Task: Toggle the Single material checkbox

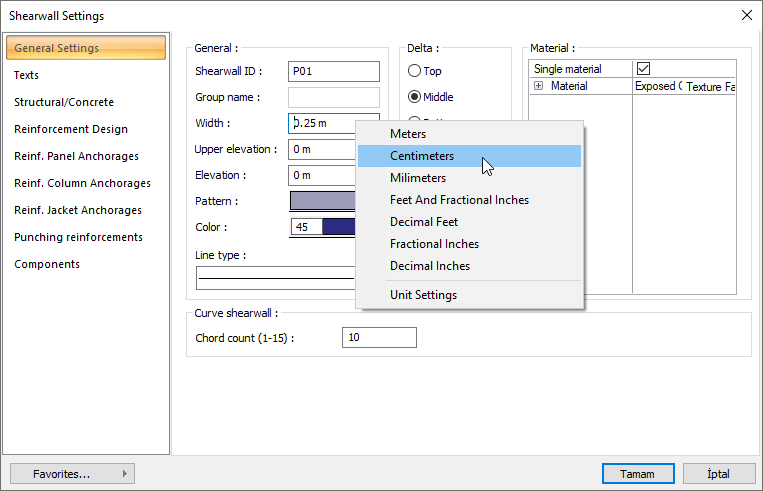Action: tap(644, 69)
